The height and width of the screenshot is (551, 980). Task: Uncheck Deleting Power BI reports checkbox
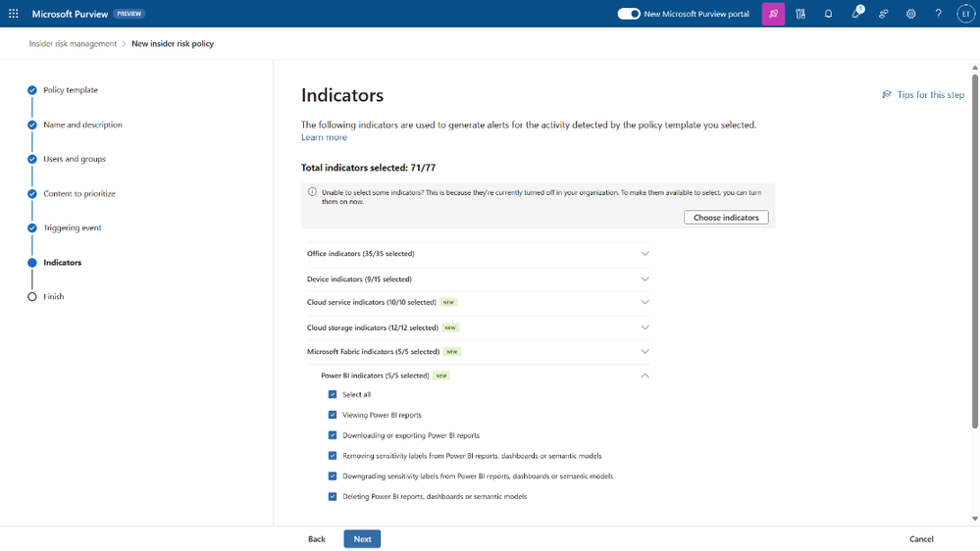point(333,497)
